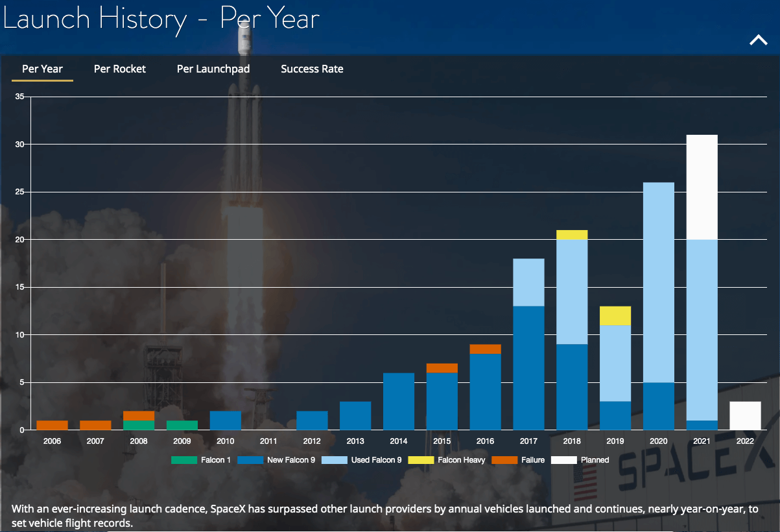Viewport: 780px width, 532px height.
Task: Select the 2020 launch bar
Action: (658, 305)
